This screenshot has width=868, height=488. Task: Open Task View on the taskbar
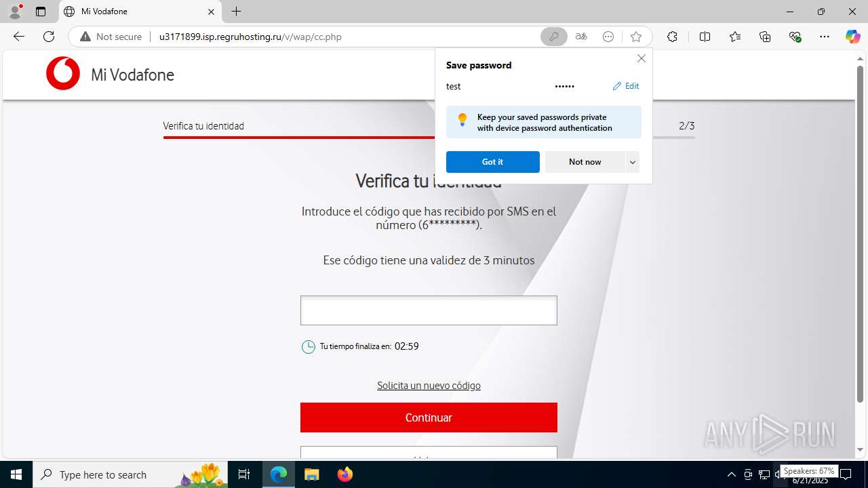pos(244,474)
